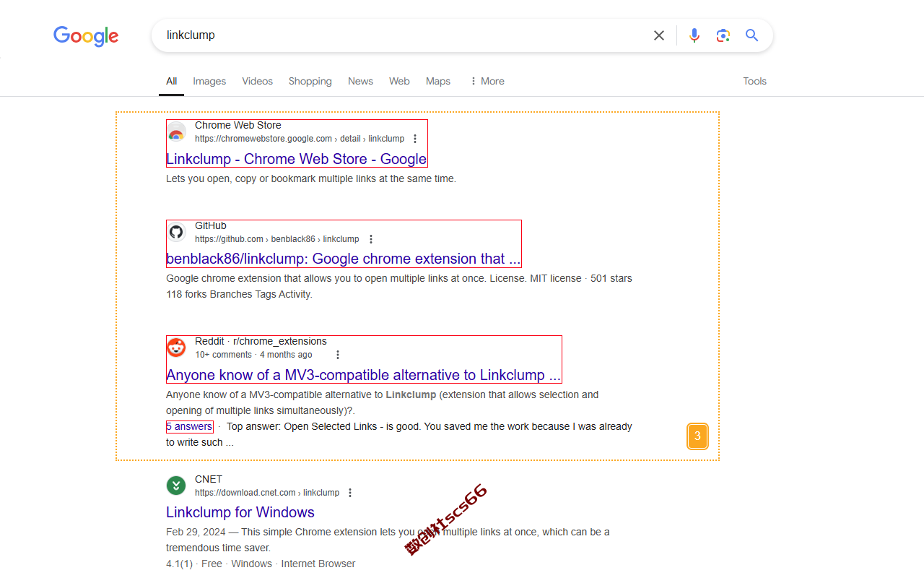
Task: Click the 'GitHub' site name
Action: [x=211, y=225]
